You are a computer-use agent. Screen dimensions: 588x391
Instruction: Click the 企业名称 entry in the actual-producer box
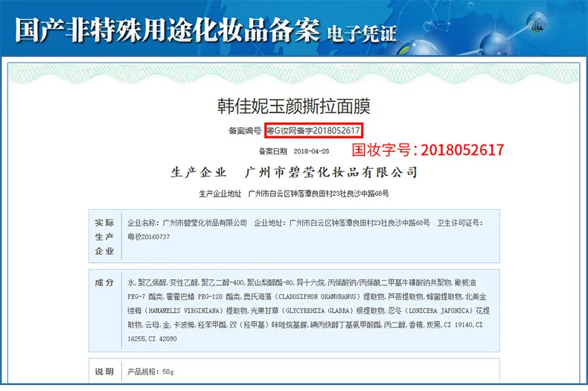pos(187,223)
